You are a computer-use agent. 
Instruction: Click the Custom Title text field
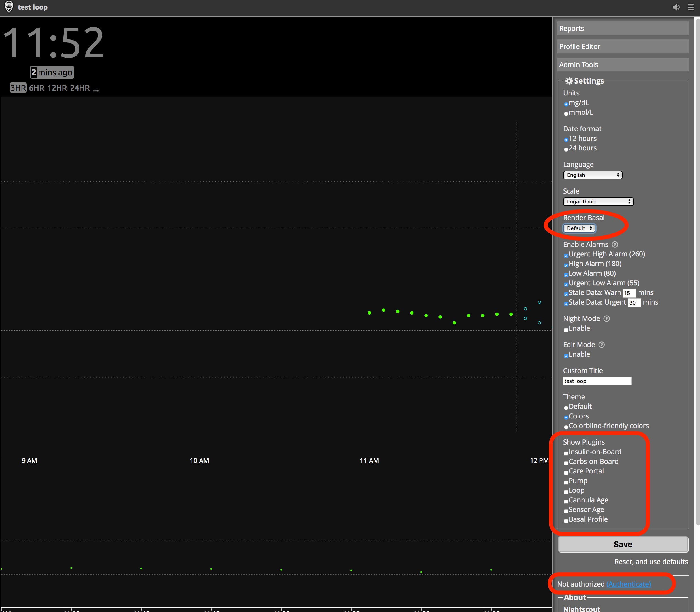597,381
